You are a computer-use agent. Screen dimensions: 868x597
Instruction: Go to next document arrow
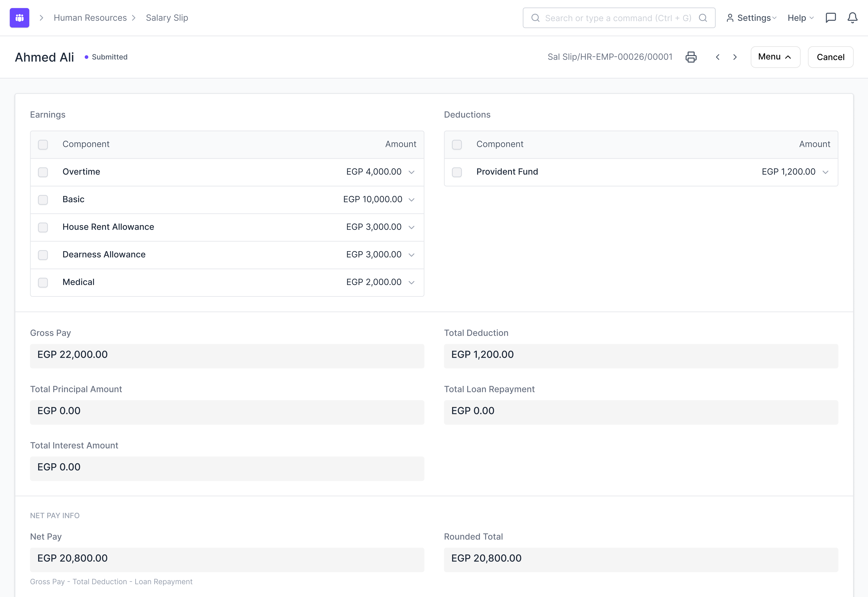[735, 57]
